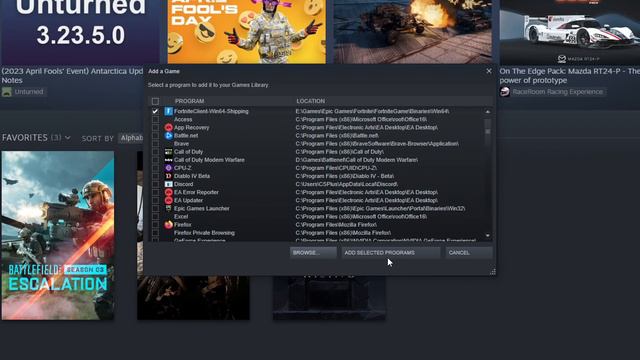
Task: Open the April Fool's Day news thumbnail
Action: pyautogui.click(x=247, y=32)
